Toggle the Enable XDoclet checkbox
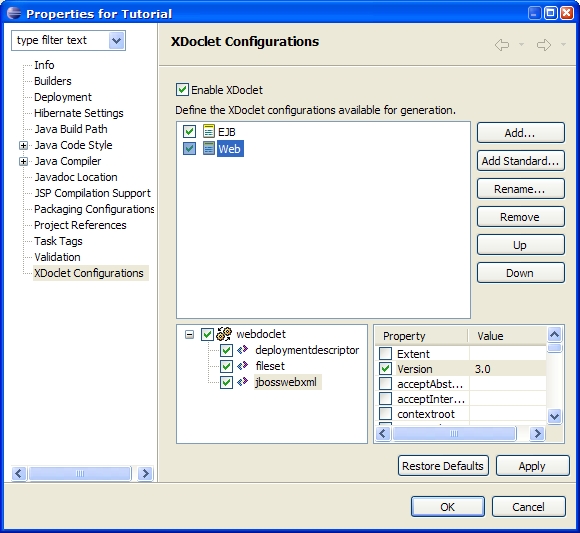Viewport: 580px width, 533px height. click(182, 90)
